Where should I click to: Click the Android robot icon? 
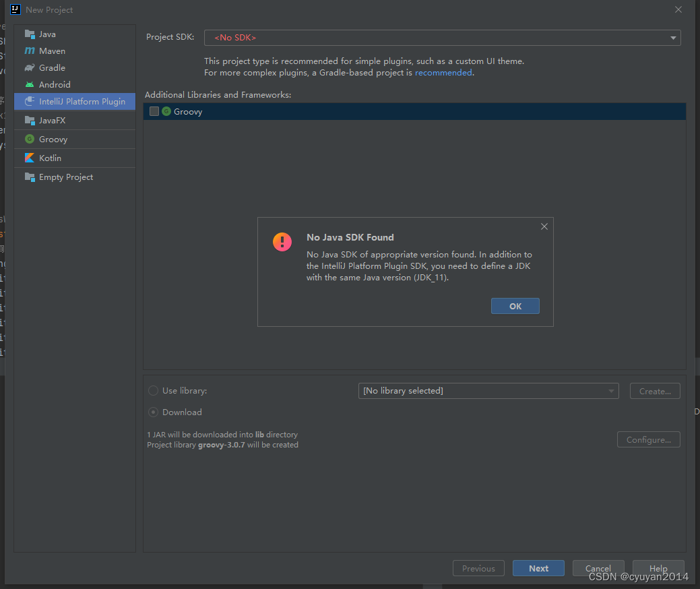[x=30, y=84]
